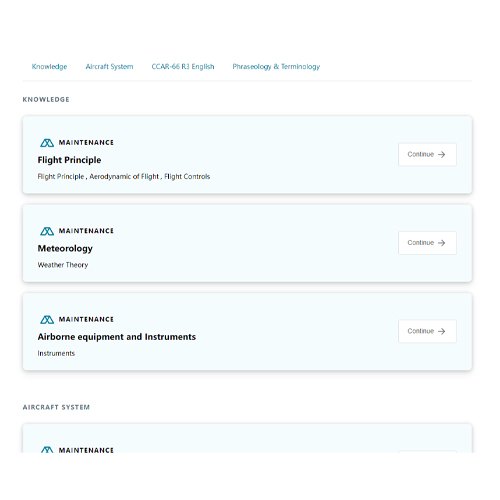Open Phraseology & Terminology tab
This screenshot has height=500, width=500.
[276, 67]
